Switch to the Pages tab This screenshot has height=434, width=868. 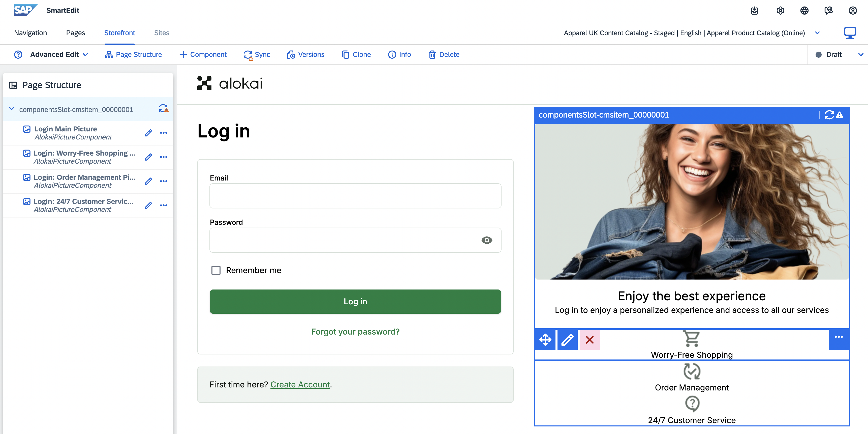click(75, 33)
